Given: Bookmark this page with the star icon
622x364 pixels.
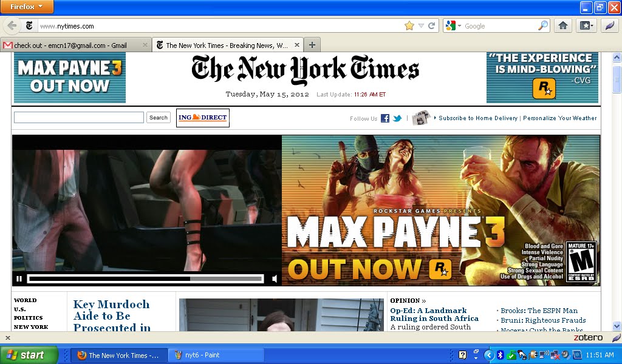Looking at the screenshot, I should tap(409, 26).
